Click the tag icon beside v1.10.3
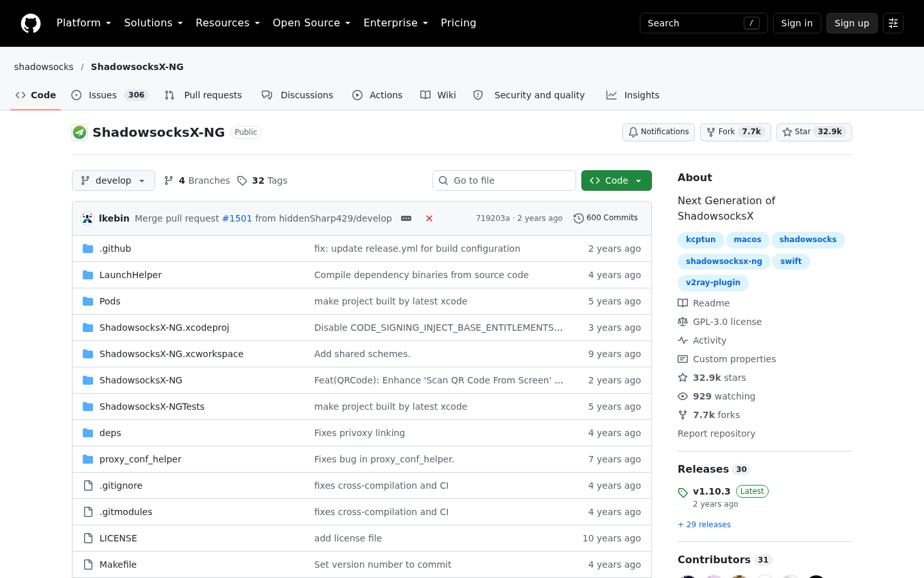The width and height of the screenshot is (924, 578). [x=683, y=493]
